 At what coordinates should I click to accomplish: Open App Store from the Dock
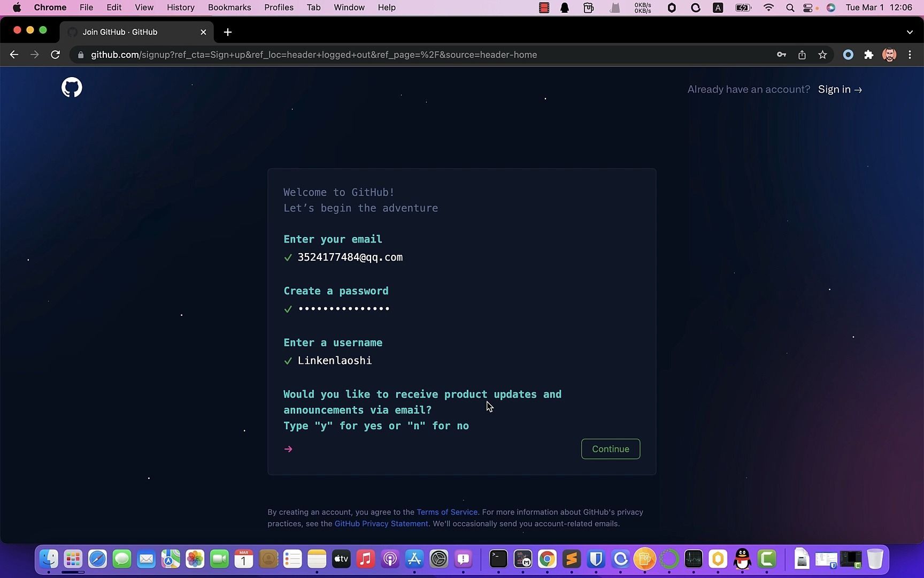click(x=414, y=559)
